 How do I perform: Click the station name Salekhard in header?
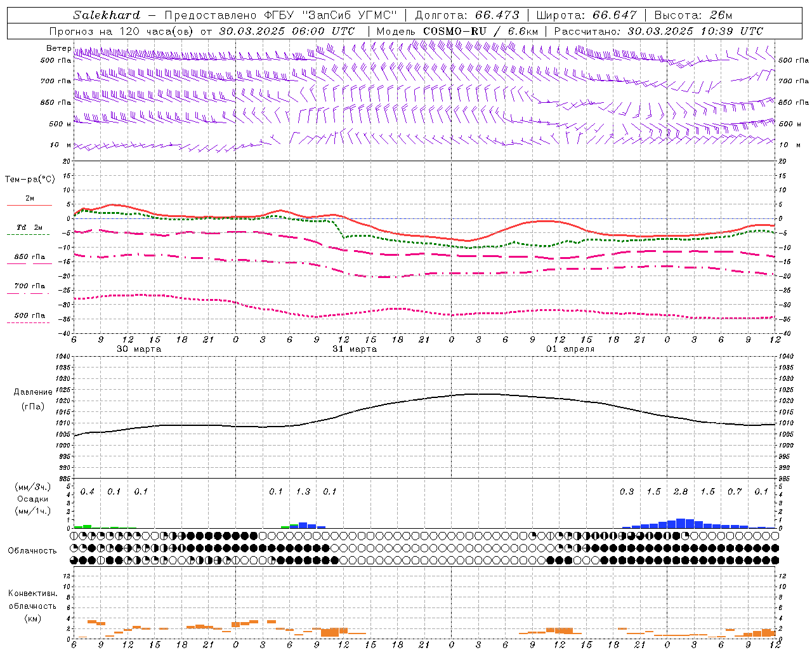tap(107, 15)
